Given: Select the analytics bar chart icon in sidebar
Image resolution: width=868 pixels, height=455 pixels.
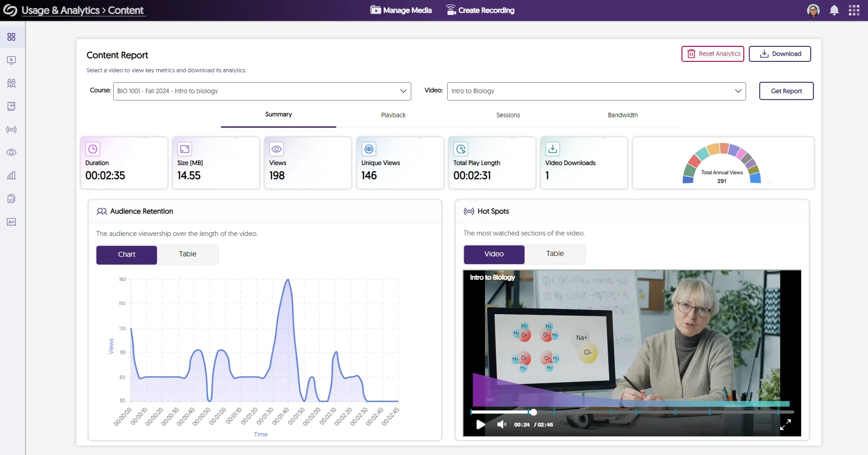Looking at the screenshot, I should 12,175.
